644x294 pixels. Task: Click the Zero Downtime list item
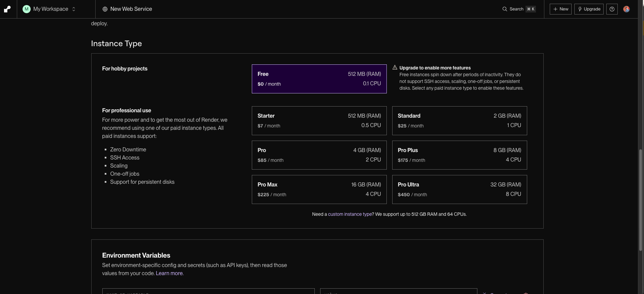pyautogui.click(x=128, y=149)
